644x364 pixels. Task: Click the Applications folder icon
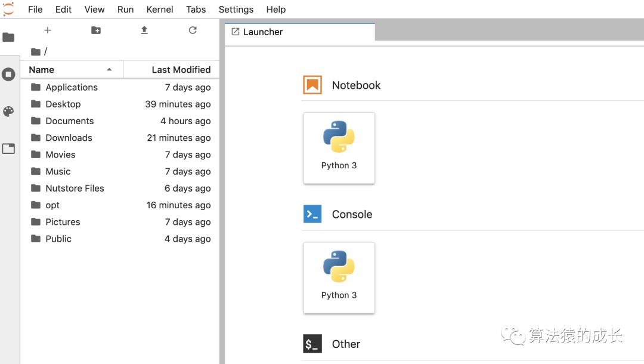pyautogui.click(x=36, y=87)
